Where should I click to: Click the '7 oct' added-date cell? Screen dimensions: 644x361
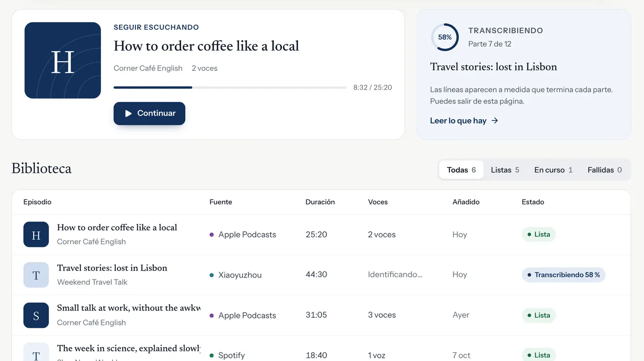(x=461, y=355)
